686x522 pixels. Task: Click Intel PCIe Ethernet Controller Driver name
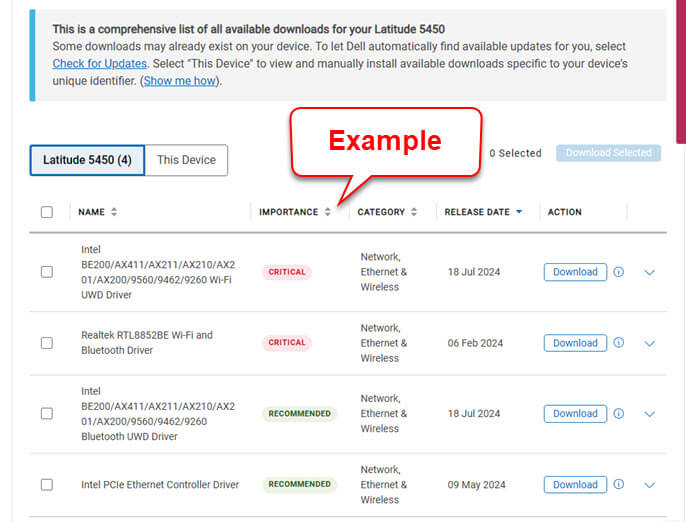point(160,484)
